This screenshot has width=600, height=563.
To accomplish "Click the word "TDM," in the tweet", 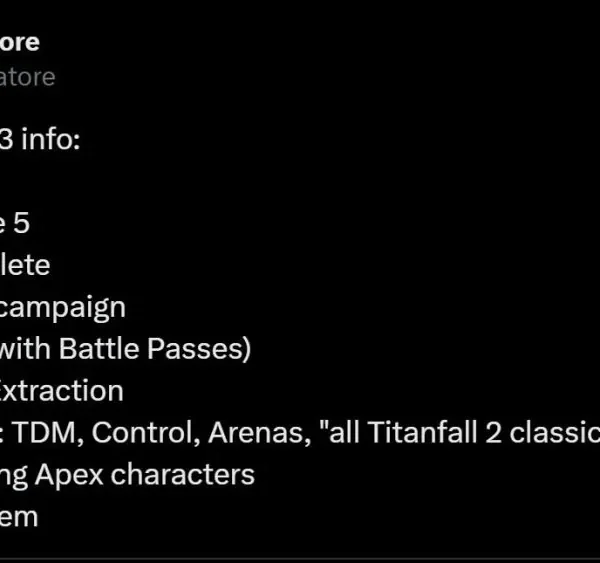I will coord(48,433).
